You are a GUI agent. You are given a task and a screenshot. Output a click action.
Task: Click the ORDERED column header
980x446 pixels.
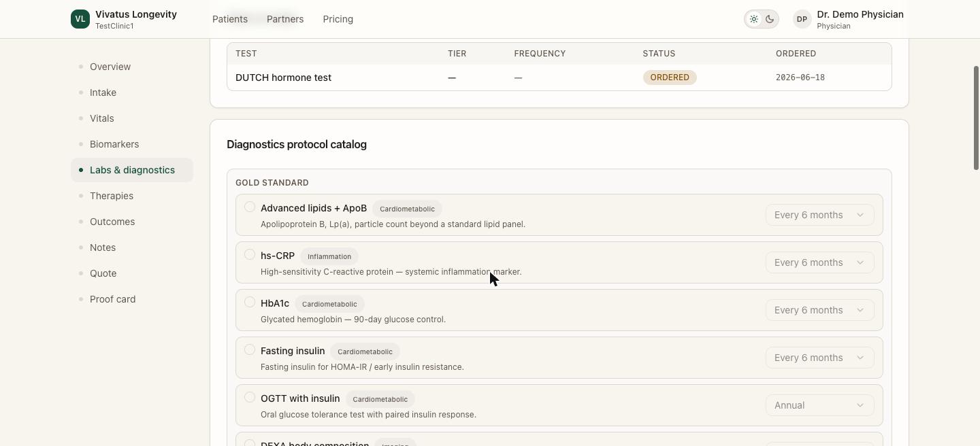[796, 54]
